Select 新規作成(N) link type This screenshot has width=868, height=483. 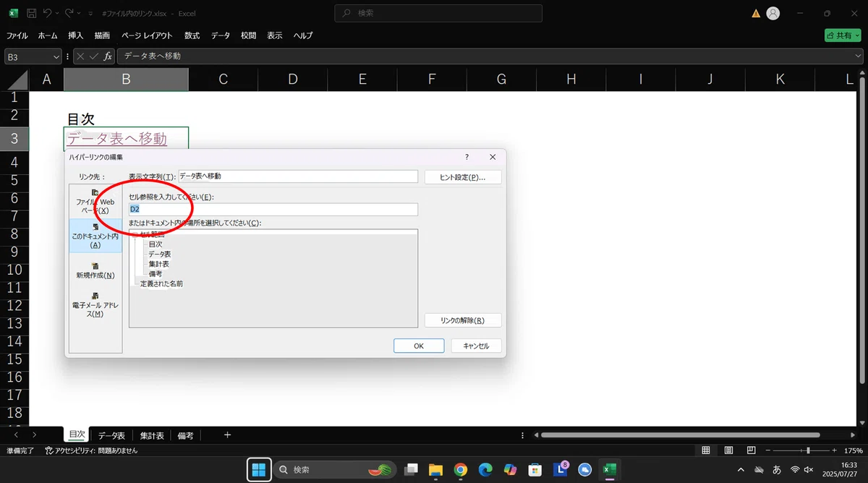95,270
